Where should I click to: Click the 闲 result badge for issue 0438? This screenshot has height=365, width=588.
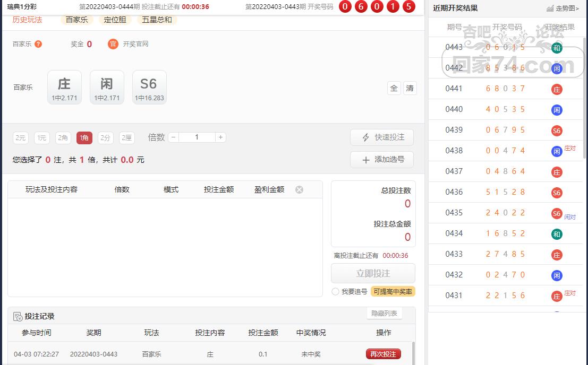coord(557,151)
